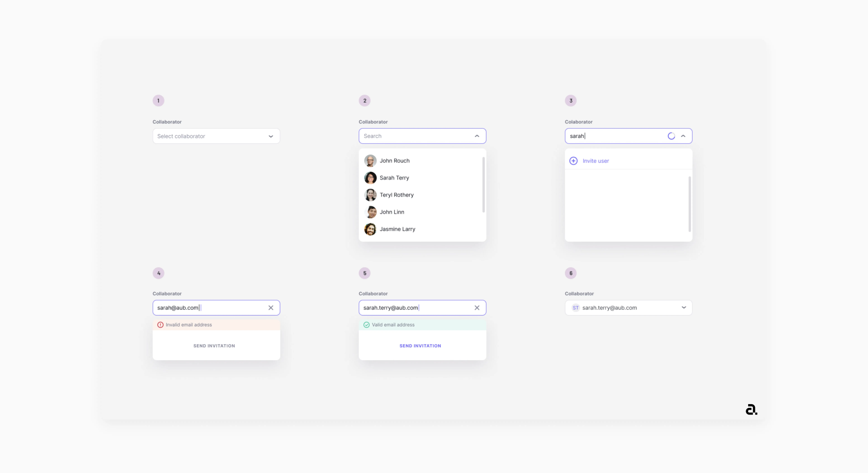The image size is (868, 473).
Task: Collapse the sarah search dropdown chevron
Action: 683,136
